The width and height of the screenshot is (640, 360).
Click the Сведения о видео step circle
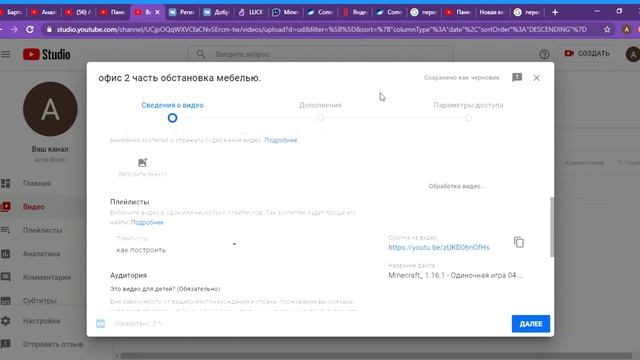tap(172, 118)
